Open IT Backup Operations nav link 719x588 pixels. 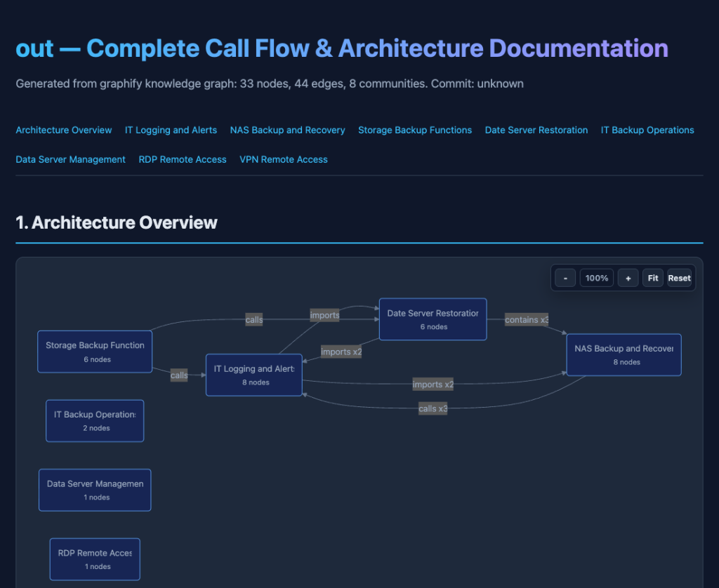(x=647, y=130)
